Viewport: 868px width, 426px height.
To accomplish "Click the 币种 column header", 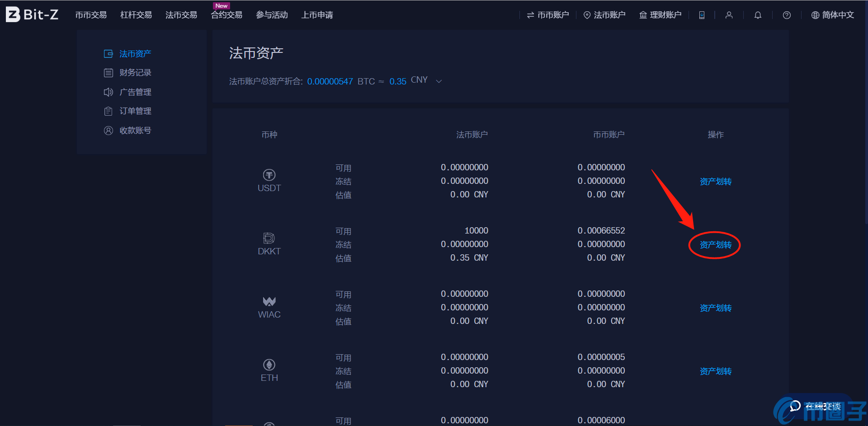I will click(269, 135).
